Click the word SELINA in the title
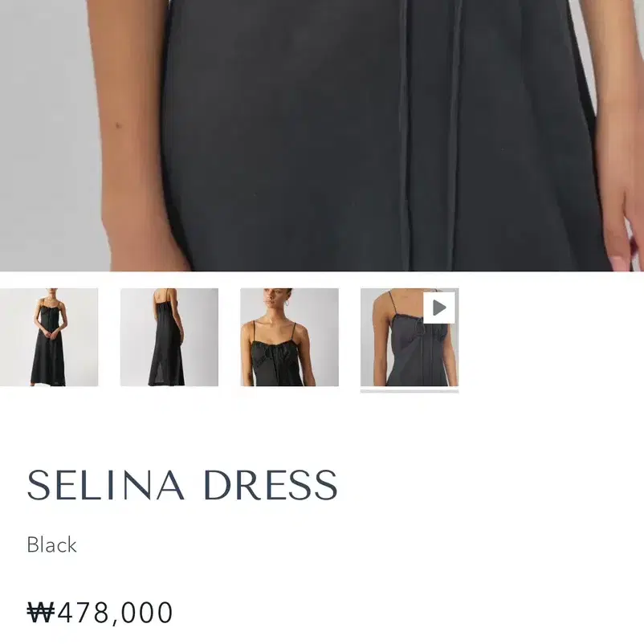 106,485
